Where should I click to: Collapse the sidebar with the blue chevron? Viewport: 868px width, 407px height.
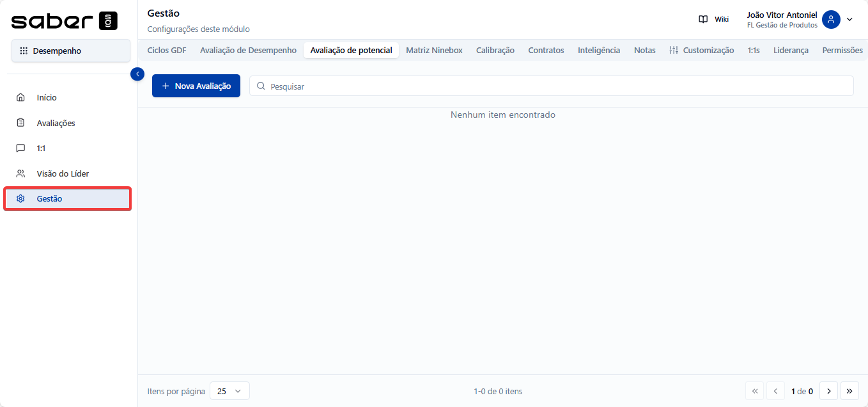[137, 74]
